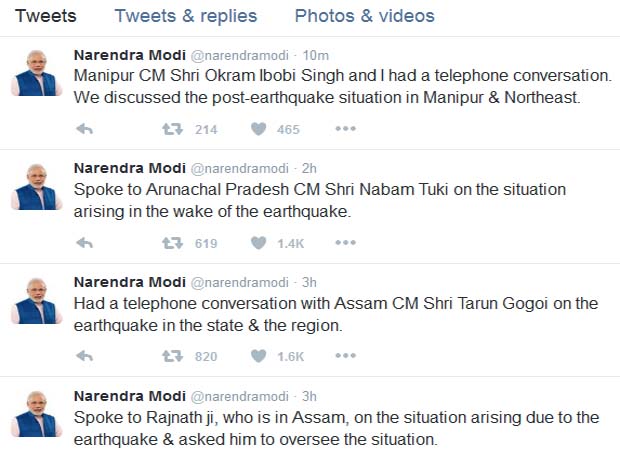620x452 pixels.
Task: Retweet the Arunachal Pradesh tweet
Action: pyautogui.click(x=174, y=242)
